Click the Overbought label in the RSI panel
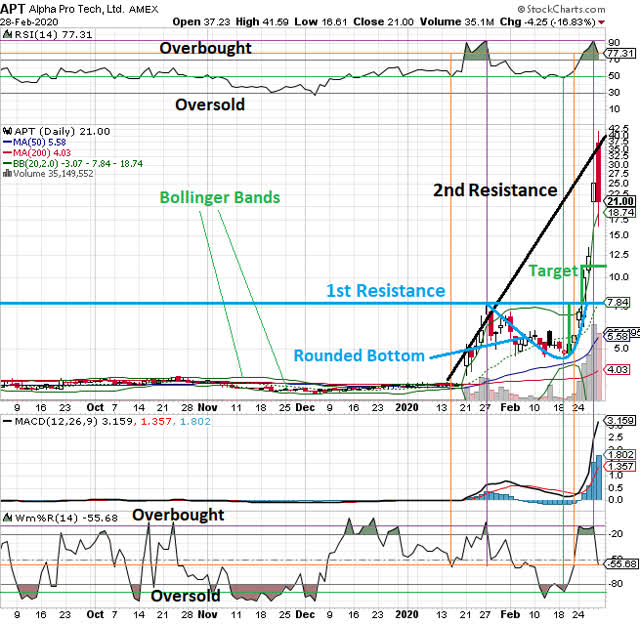Image resolution: width=640 pixels, height=624 pixels. coord(205,48)
